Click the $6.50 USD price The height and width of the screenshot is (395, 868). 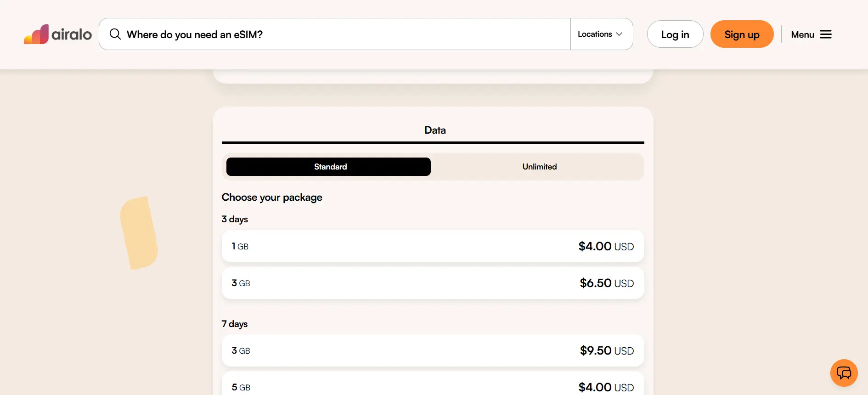pos(606,283)
